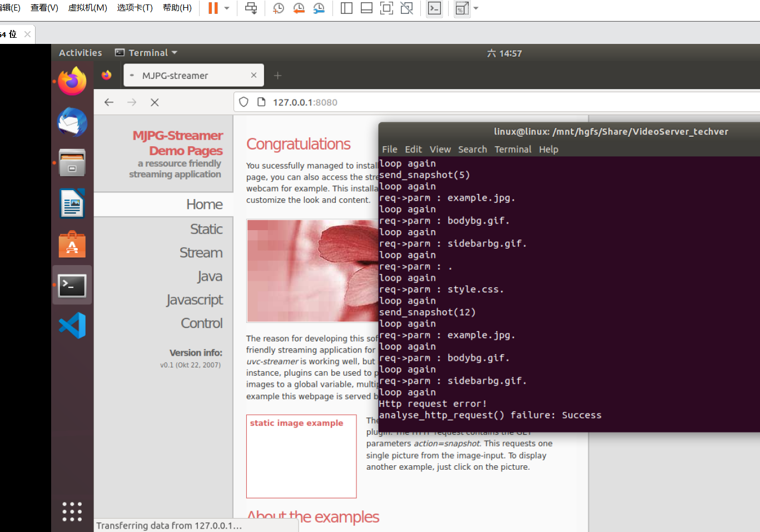The image size is (760, 532).
Task: Close the MJPG-streamer browser tab
Action: tap(254, 75)
